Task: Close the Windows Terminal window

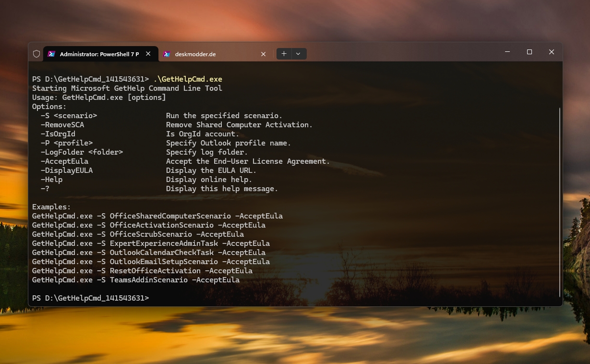Action: 552,52
